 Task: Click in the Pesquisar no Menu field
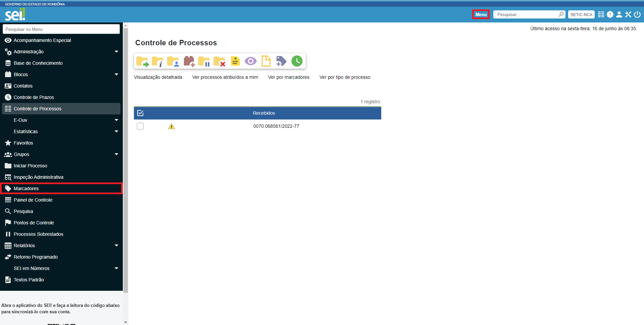60,29
